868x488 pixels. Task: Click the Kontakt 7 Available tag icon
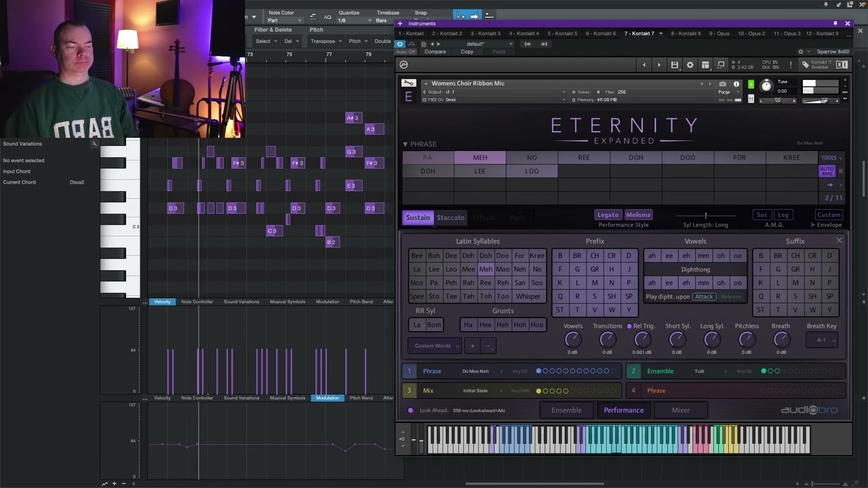tap(806, 65)
